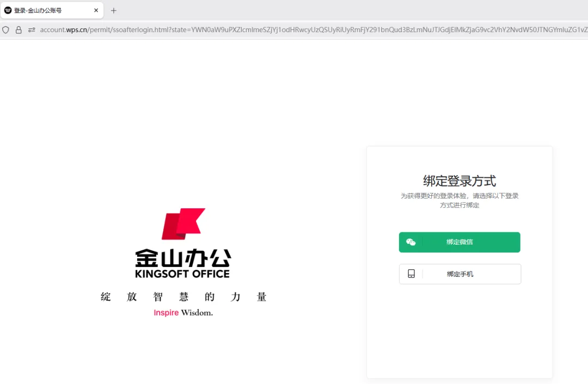Click the Inspire Wisdom. slogan
588x384 pixels.
click(x=183, y=312)
